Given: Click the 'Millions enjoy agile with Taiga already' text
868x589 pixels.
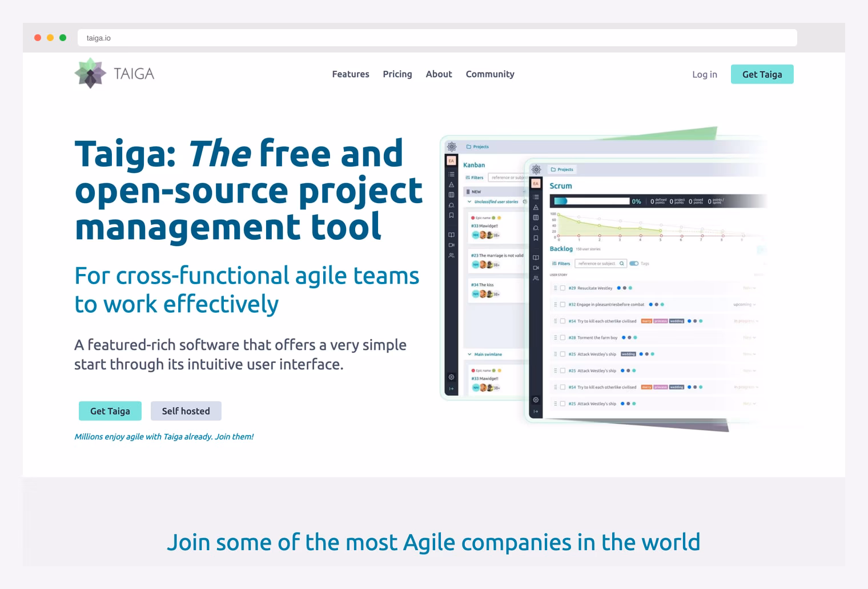Looking at the screenshot, I should (x=164, y=437).
